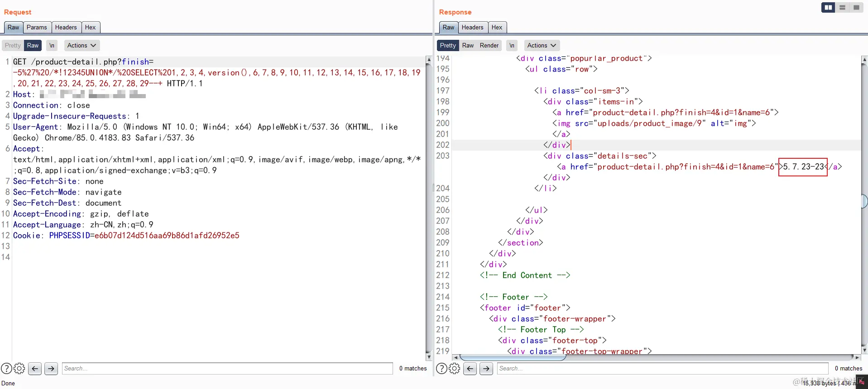The image size is (868, 389).
Task: Click the Connection: close header
Action: pos(52,105)
